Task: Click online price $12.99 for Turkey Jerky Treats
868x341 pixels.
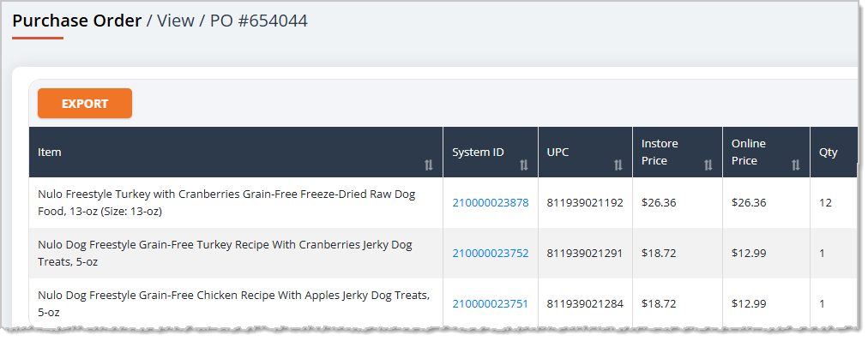Action: point(749,253)
